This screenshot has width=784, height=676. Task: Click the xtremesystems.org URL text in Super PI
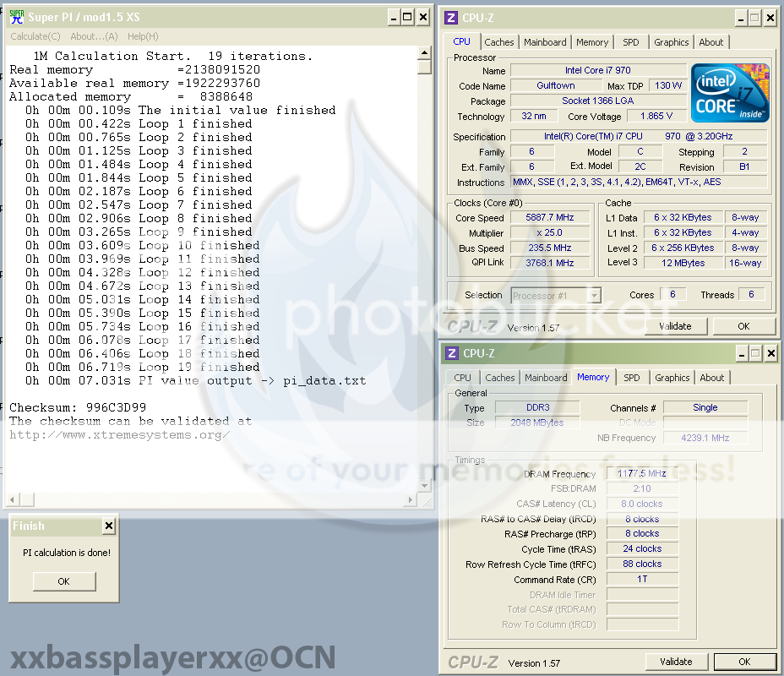coord(119,435)
